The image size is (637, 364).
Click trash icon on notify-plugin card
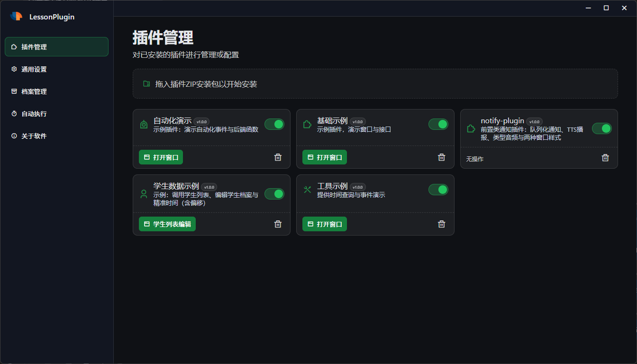pos(605,158)
